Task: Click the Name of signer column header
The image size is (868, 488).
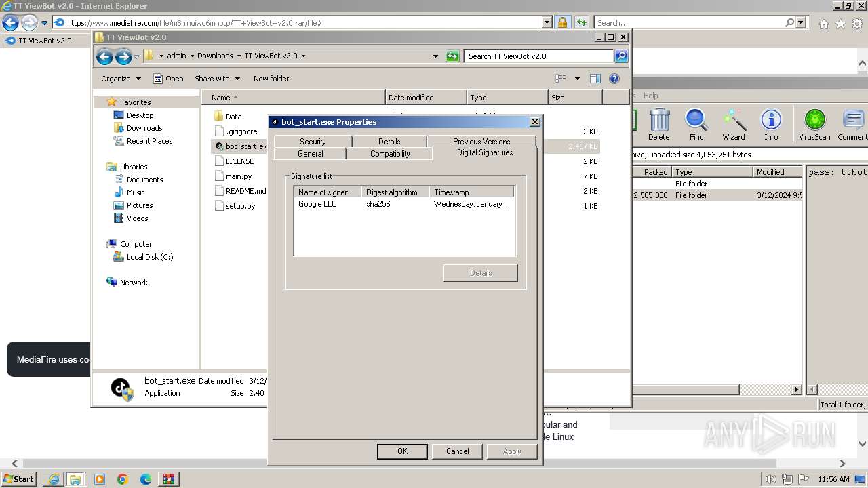Action: click(x=328, y=192)
